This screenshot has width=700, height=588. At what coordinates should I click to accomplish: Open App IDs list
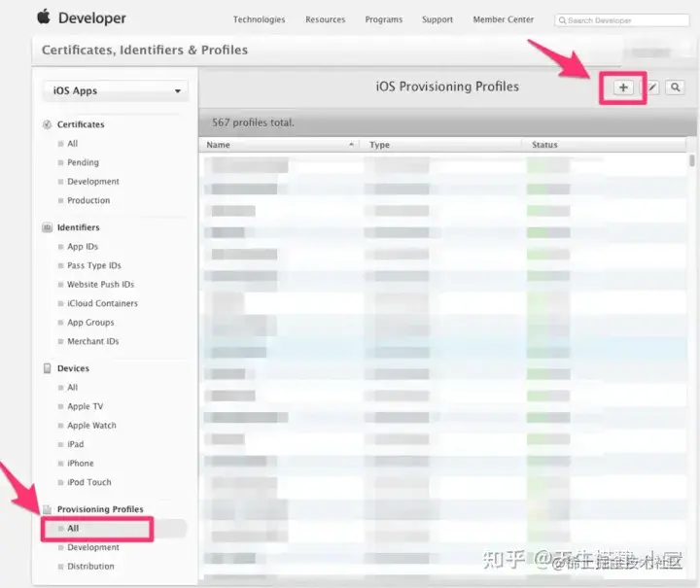[83, 247]
